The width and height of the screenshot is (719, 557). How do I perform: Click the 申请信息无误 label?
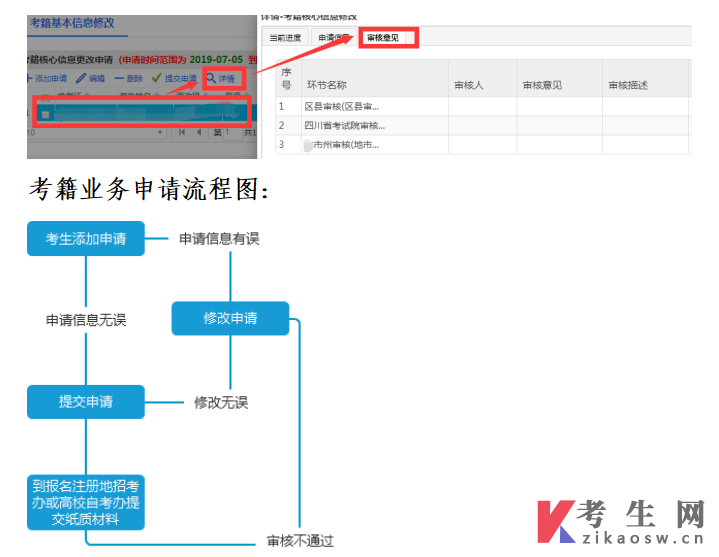click(x=86, y=320)
